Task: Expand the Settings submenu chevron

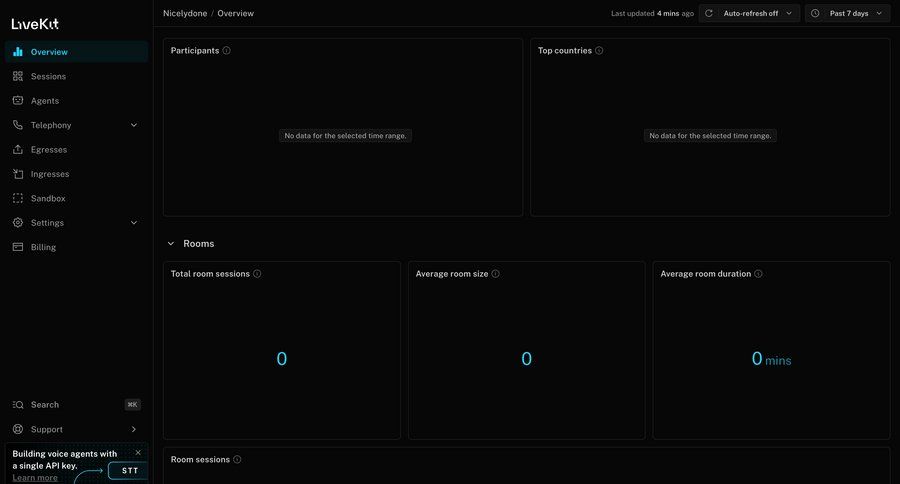Action: (134, 223)
